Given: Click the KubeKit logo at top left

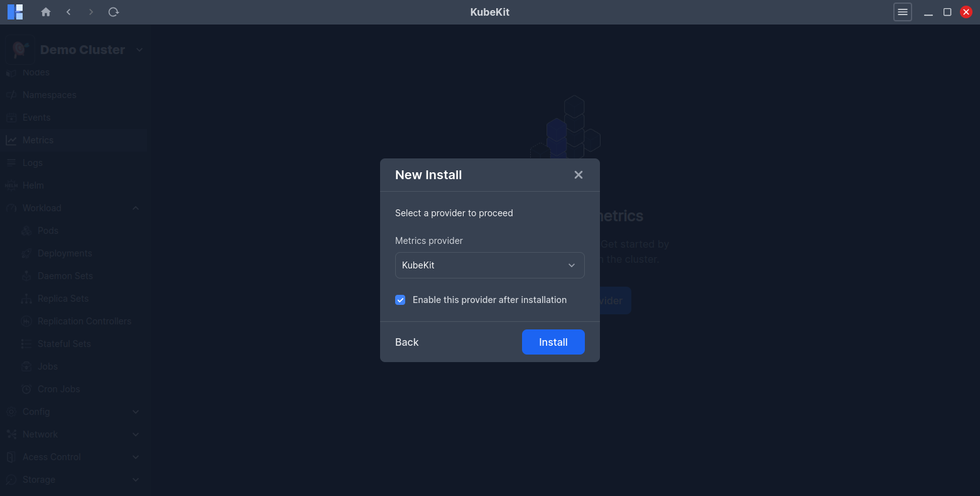Looking at the screenshot, I should [x=14, y=11].
